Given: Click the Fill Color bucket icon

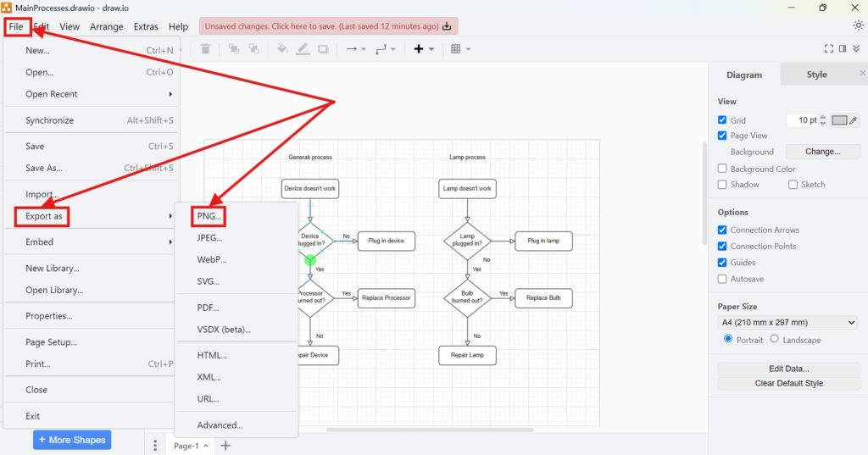Looking at the screenshot, I should point(282,49).
